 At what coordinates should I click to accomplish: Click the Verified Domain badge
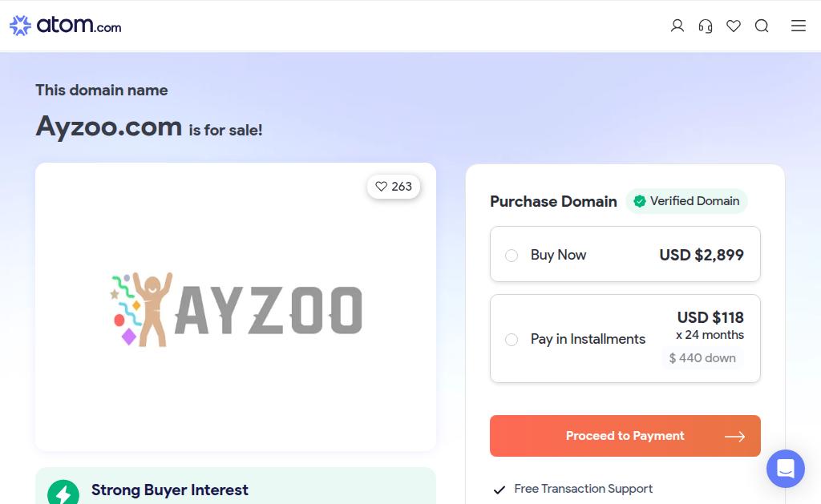(x=686, y=201)
